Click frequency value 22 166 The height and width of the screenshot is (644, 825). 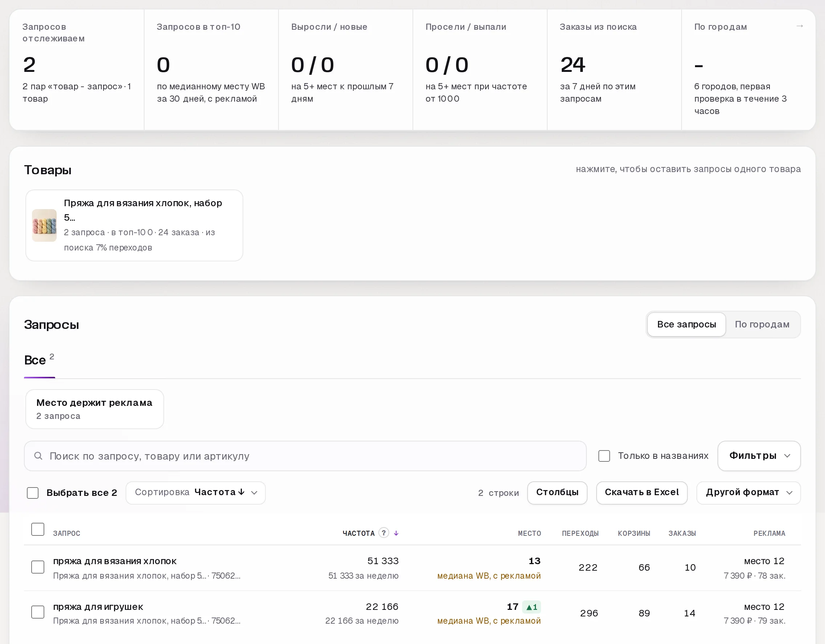[x=382, y=607]
